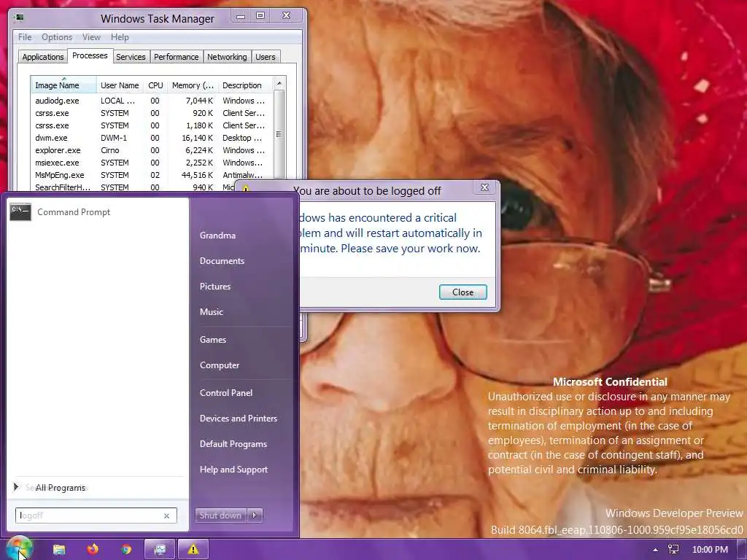Viewport: 747px width, 560px height.
Task: Click the process list scrollbar thumb
Action: pos(279,134)
